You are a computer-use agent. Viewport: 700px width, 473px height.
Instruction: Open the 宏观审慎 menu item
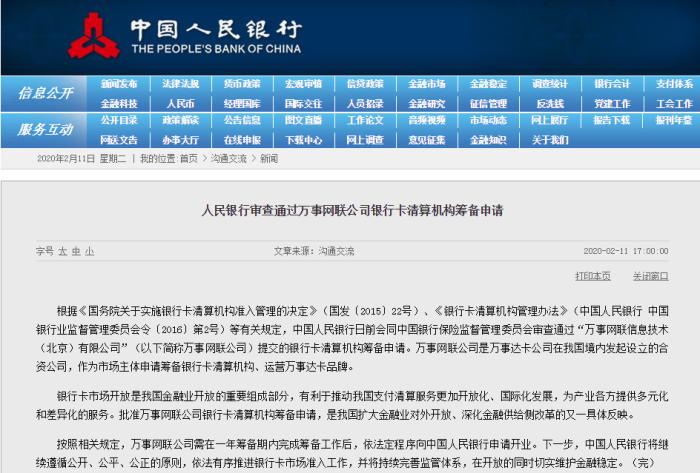304,84
